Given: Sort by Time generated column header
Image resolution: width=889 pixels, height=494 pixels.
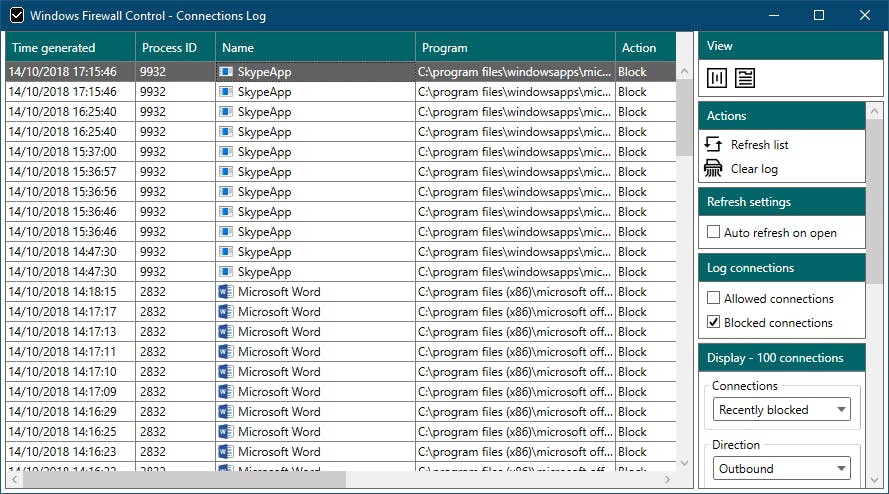Looking at the screenshot, I should [70, 47].
